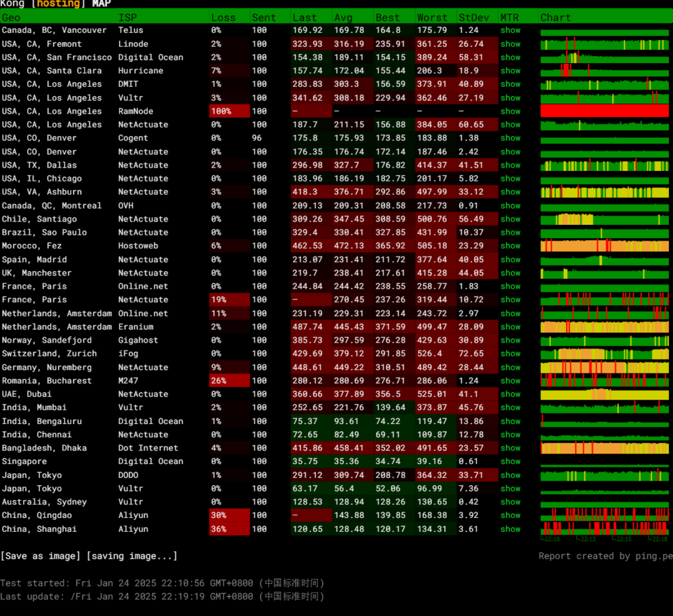673x616 pixels.
Task: Click the "Report created by ping.pe" text
Action: point(605,556)
